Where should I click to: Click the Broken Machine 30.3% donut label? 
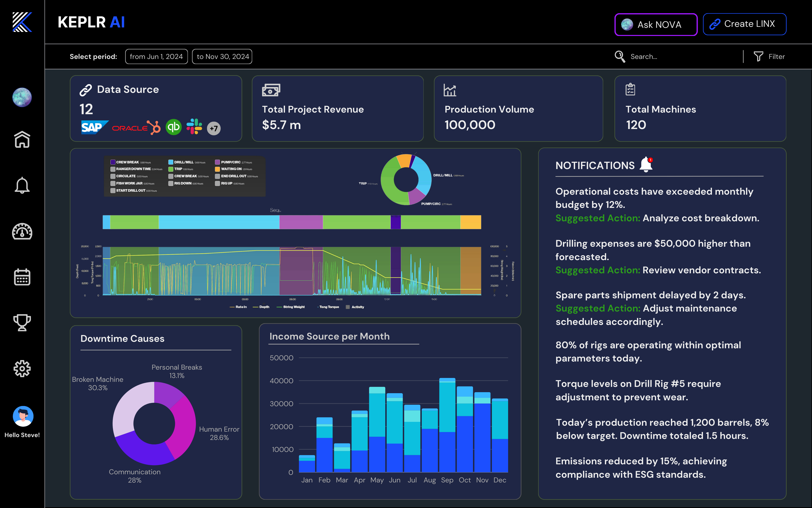coord(98,383)
